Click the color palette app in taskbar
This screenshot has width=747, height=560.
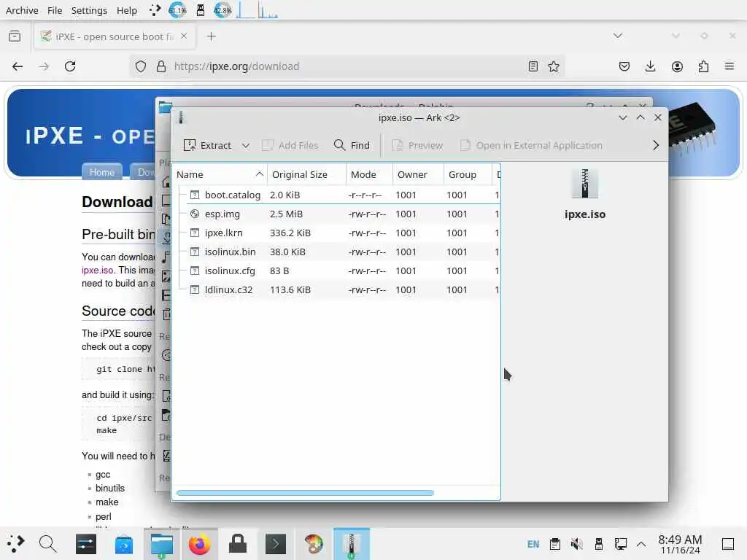coord(314,544)
